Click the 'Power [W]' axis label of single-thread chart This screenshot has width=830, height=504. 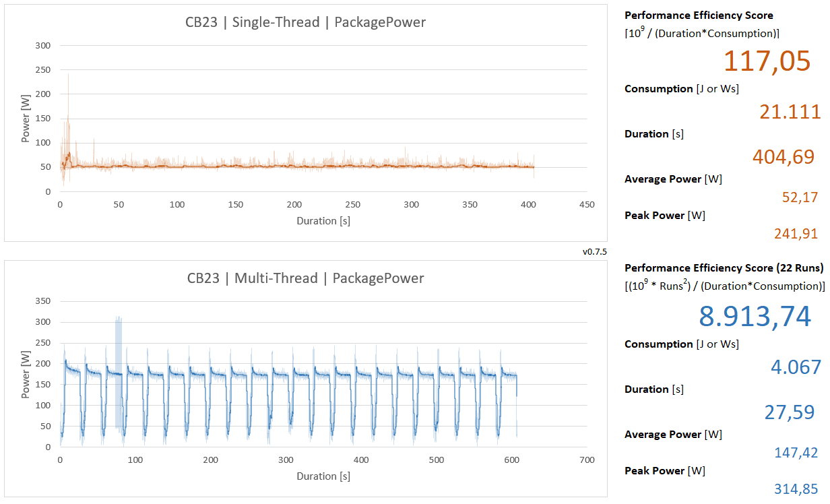tap(25, 119)
